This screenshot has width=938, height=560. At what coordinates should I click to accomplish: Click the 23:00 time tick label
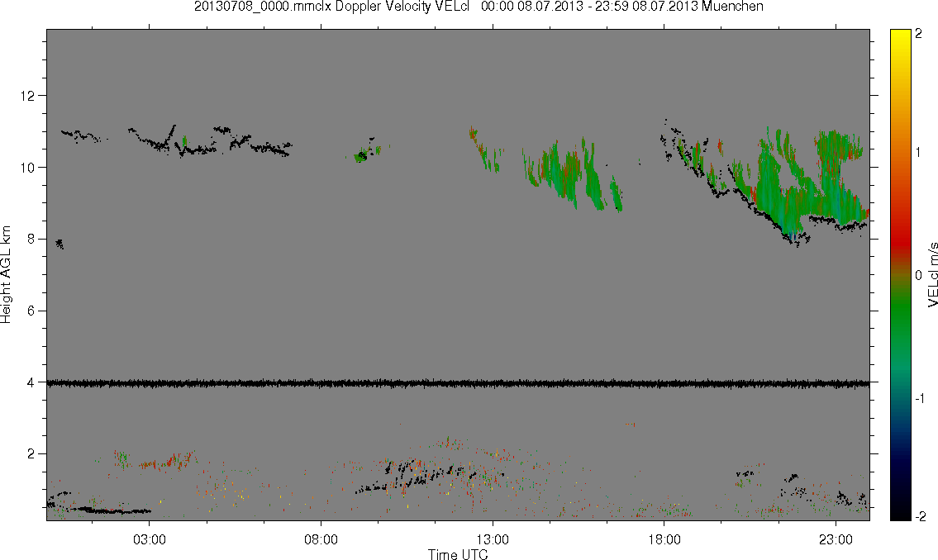[x=836, y=539]
